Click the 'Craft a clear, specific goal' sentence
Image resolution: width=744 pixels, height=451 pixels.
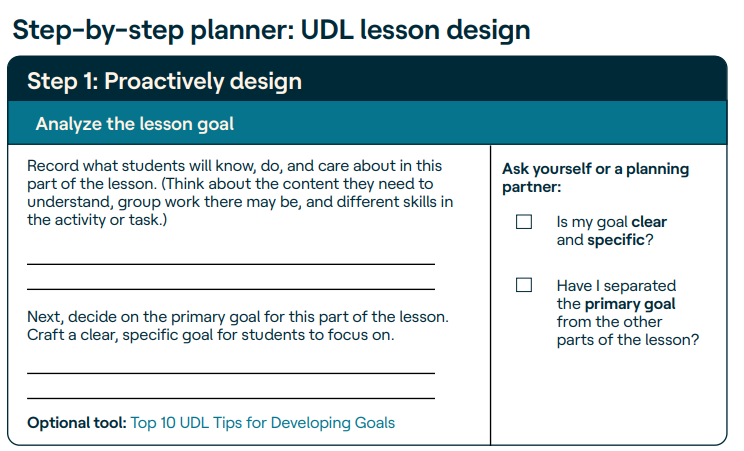(x=211, y=335)
